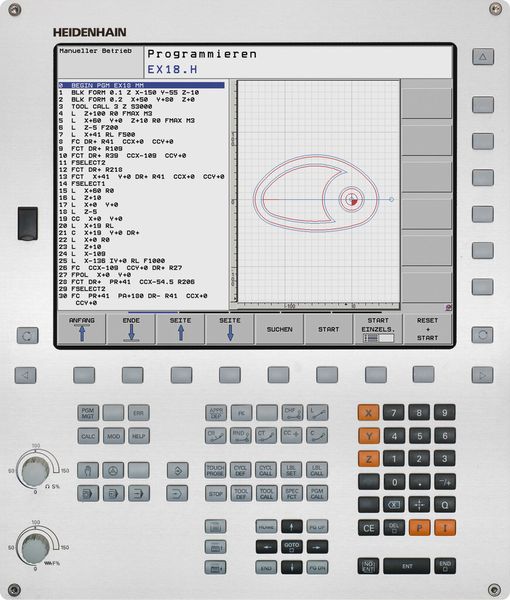Toggle the START EINZELS. single-step softkey

click(x=378, y=329)
